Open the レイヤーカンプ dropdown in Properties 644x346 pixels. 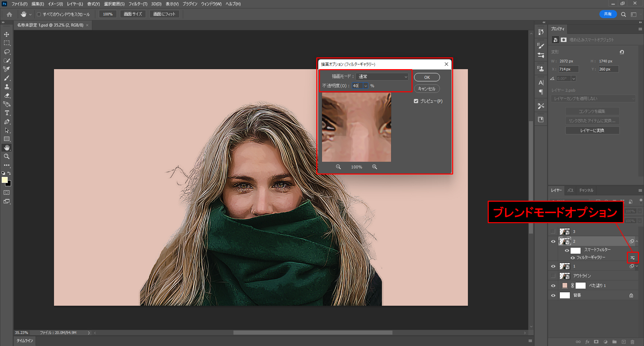point(593,99)
